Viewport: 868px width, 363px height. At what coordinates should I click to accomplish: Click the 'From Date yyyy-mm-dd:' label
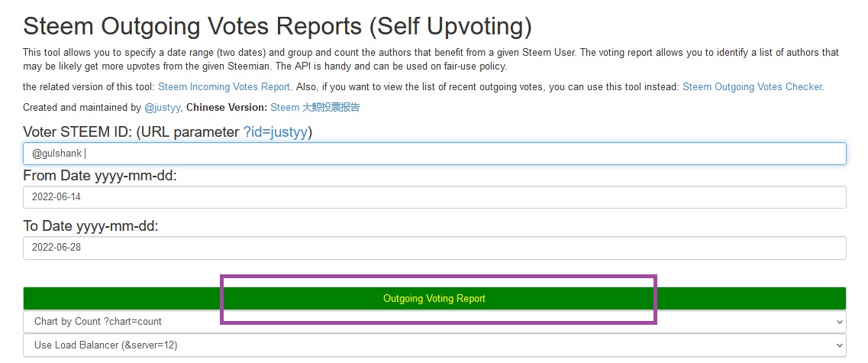pos(100,177)
